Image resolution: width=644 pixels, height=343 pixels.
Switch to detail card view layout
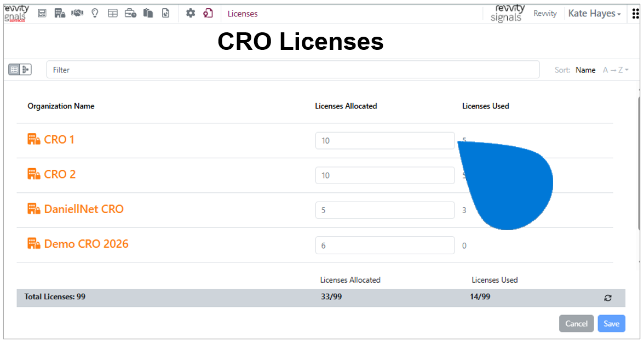click(x=25, y=70)
